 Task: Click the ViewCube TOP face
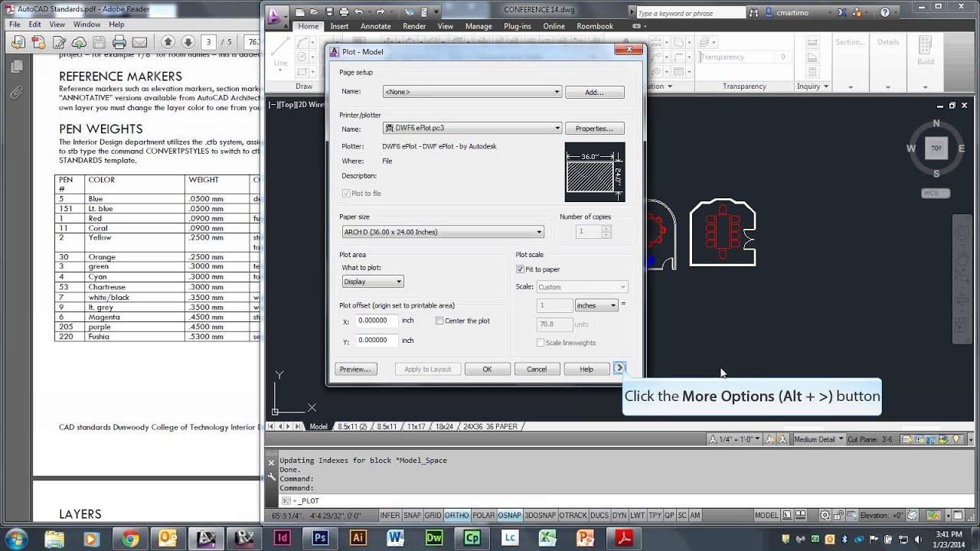coord(936,148)
